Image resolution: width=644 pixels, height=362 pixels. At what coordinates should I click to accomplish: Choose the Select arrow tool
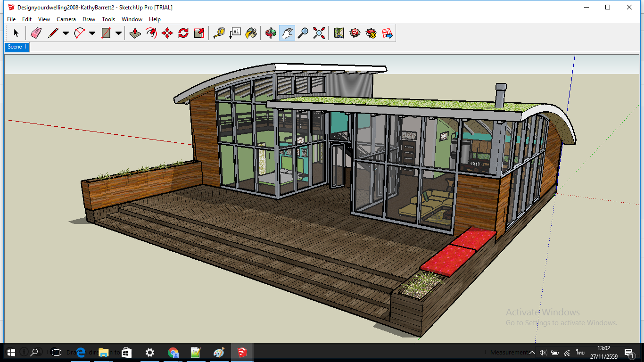tap(16, 33)
